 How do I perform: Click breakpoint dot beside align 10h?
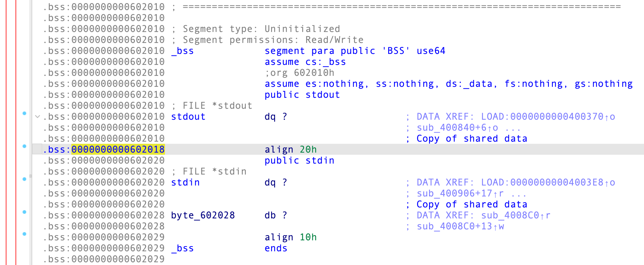pos(24,234)
